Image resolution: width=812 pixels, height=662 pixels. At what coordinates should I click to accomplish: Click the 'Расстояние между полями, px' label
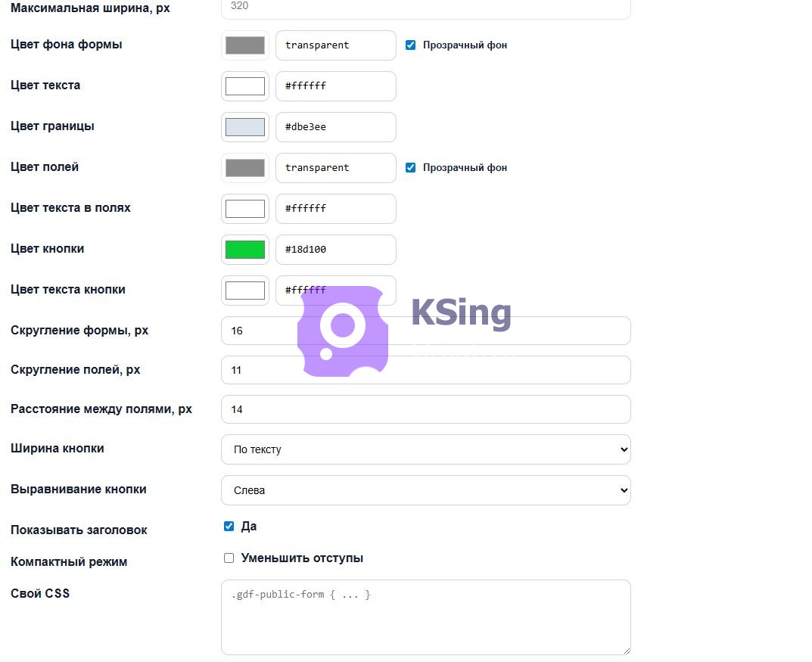pyautogui.click(x=101, y=409)
